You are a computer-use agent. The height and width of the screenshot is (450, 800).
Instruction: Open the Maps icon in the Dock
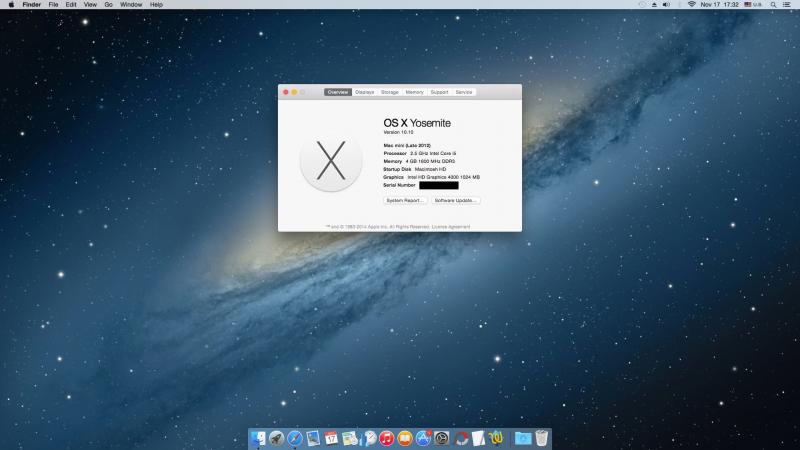click(350, 438)
